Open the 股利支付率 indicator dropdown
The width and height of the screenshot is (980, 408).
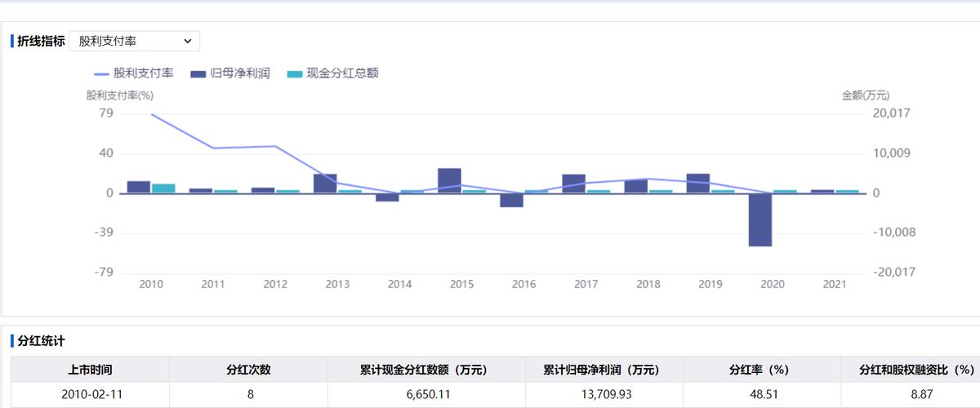tap(135, 41)
